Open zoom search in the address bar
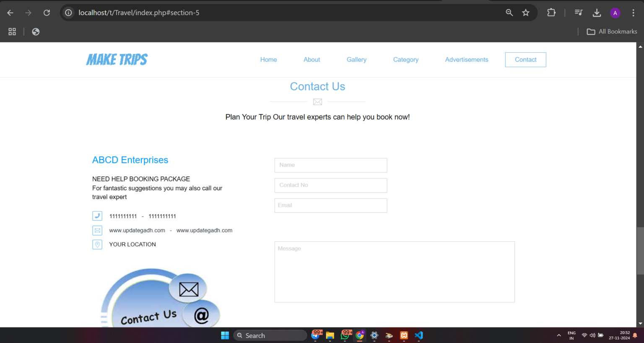Image resolution: width=644 pixels, height=343 pixels. pyautogui.click(x=509, y=13)
